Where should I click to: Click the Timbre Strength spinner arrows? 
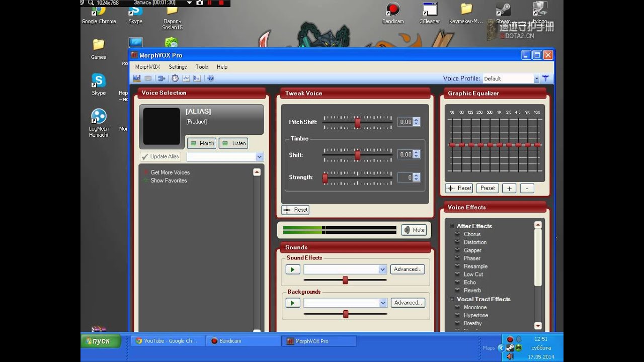(x=416, y=177)
